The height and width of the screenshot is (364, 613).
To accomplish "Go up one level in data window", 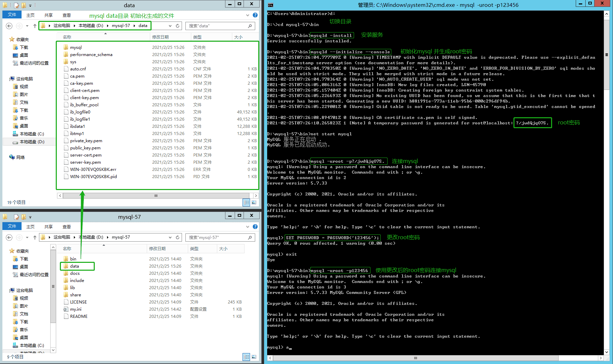I will pos(35,26).
